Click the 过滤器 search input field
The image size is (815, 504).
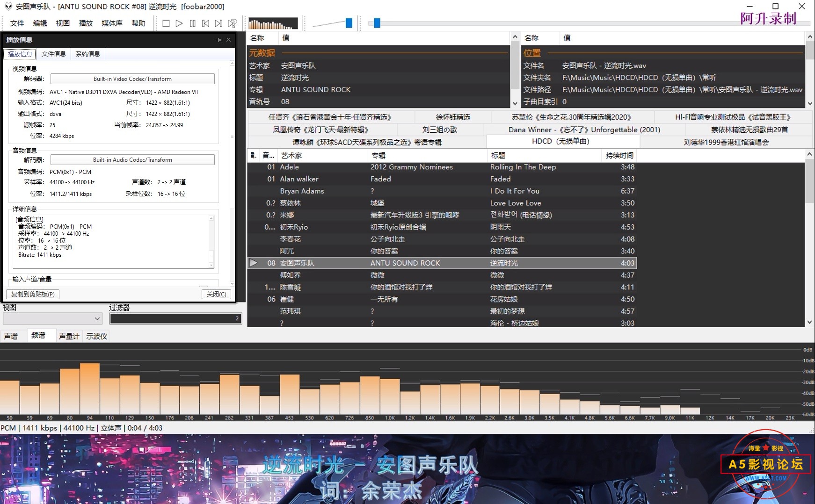(171, 319)
